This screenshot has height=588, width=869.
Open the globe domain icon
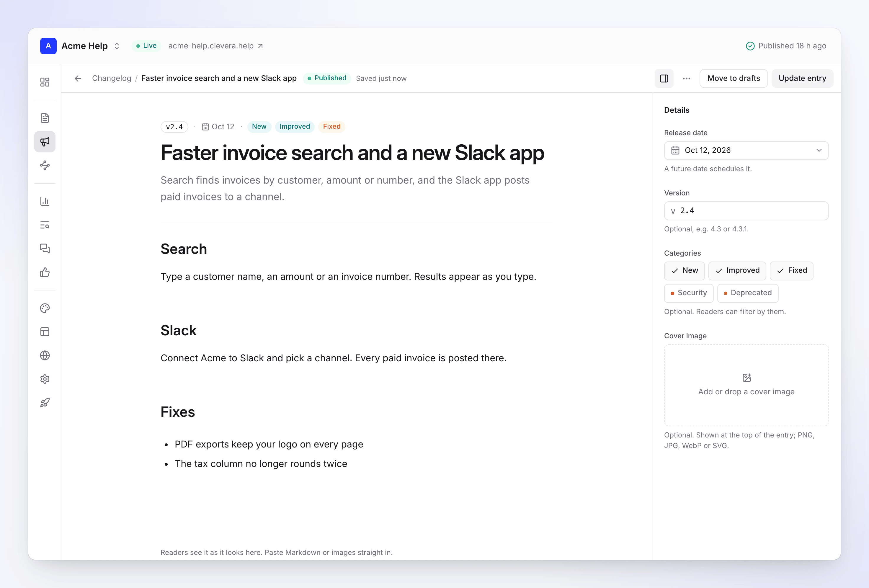(x=45, y=355)
